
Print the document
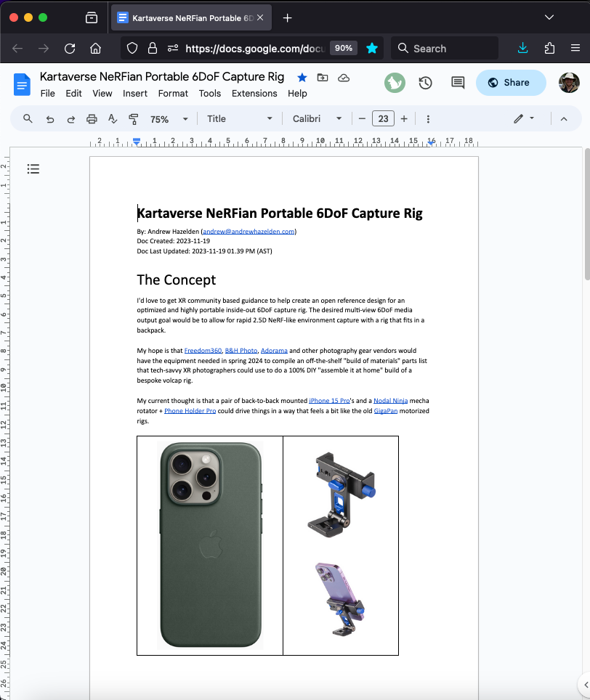coord(92,119)
